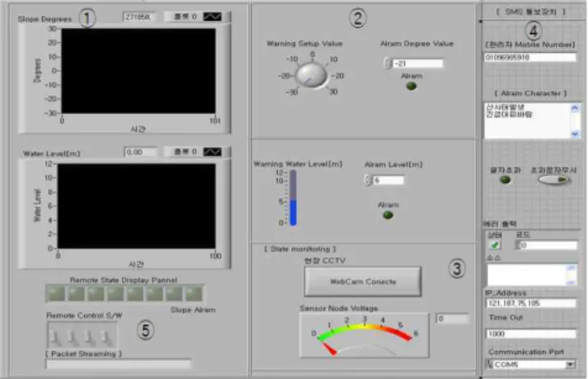Screen dimensions: 588x379
Task: Click the WebCam Conecte button
Action: 363,282
